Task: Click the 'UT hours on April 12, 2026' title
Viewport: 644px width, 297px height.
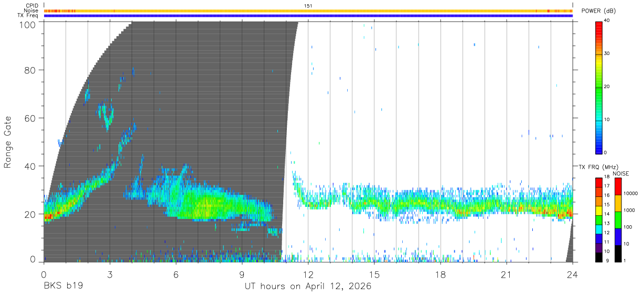Action: (308, 287)
